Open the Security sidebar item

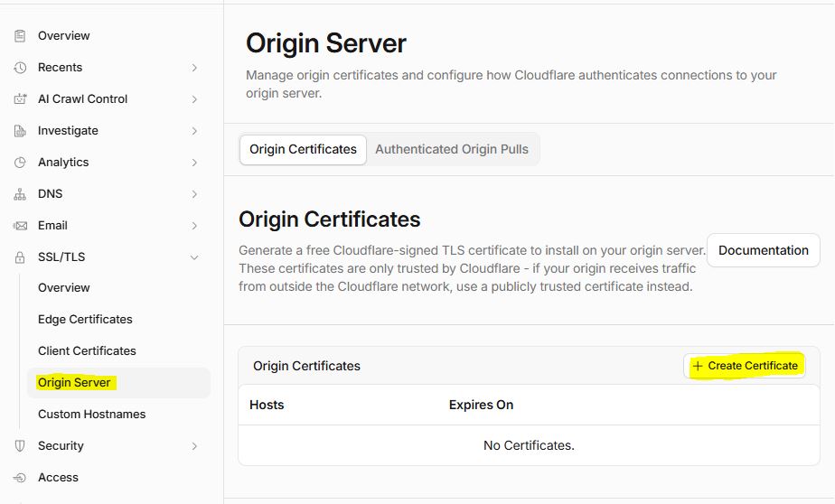tap(61, 446)
